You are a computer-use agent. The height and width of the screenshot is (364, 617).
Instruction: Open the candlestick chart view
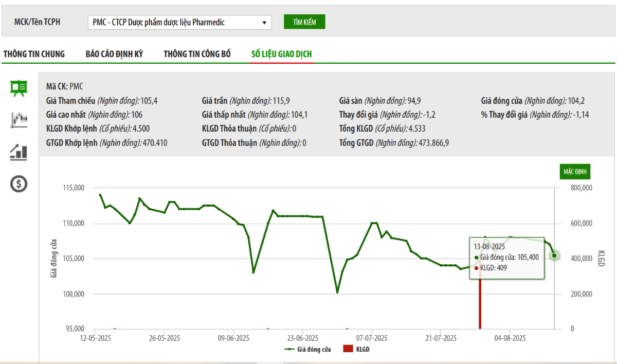pyautogui.click(x=19, y=120)
